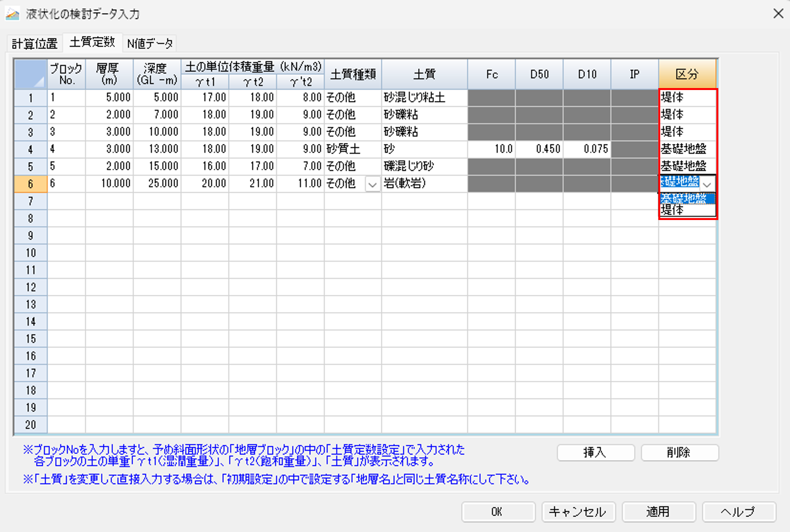Choose 堤体 from the open dropdown list
This screenshot has width=790, height=532.
(687, 211)
